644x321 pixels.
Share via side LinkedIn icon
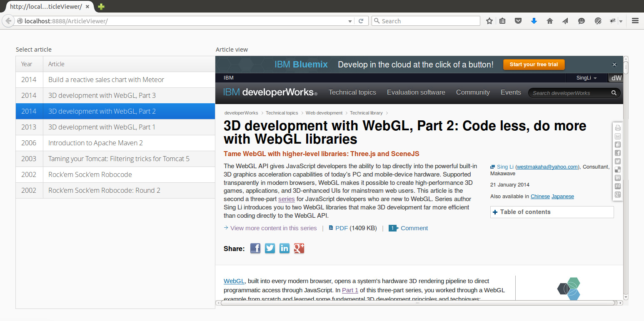(618, 178)
